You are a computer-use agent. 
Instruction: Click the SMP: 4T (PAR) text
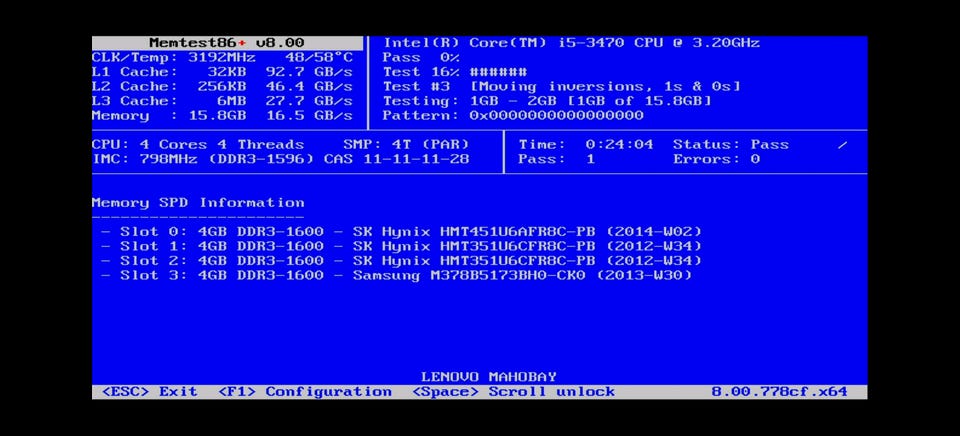[406, 145]
